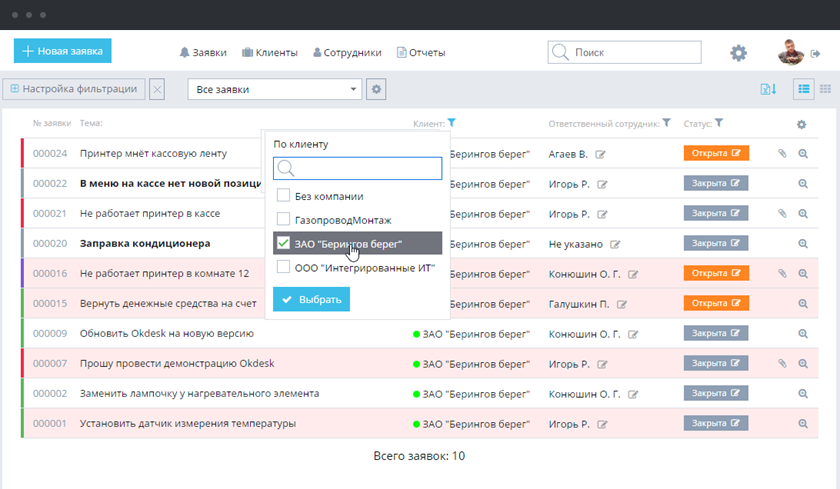Tick the ГазопроводМонтаж checkbox

[284, 219]
